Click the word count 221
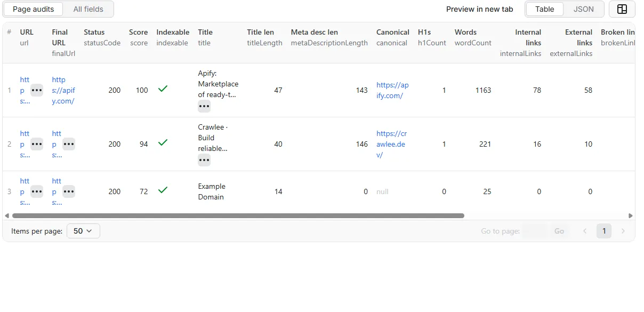Screen dimensions: 644x312 [485, 144]
